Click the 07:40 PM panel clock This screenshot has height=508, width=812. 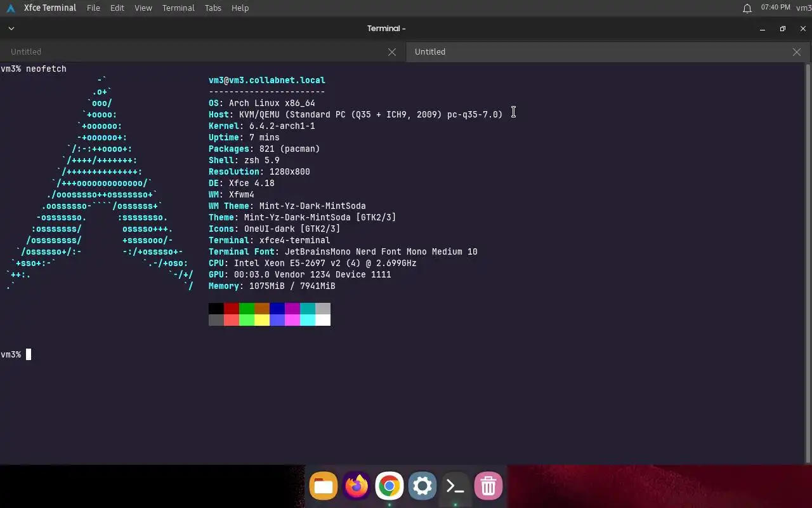click(775, 8)
